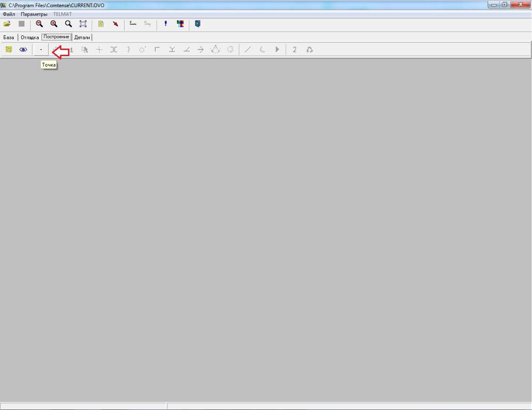
Task: Open the Параметры menu
Action: pos(34,14)
